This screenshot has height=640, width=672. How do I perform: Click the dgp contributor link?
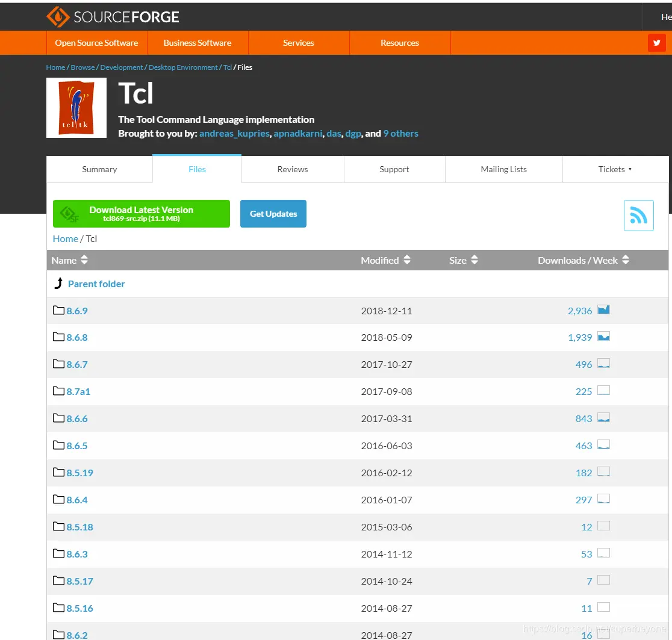tap(353, 134)
